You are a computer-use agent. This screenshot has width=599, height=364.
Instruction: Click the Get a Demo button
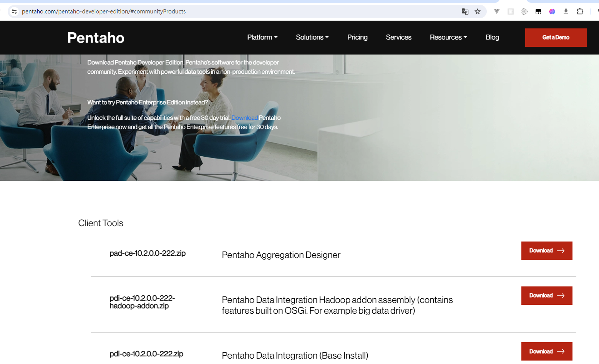coord(556,38)
